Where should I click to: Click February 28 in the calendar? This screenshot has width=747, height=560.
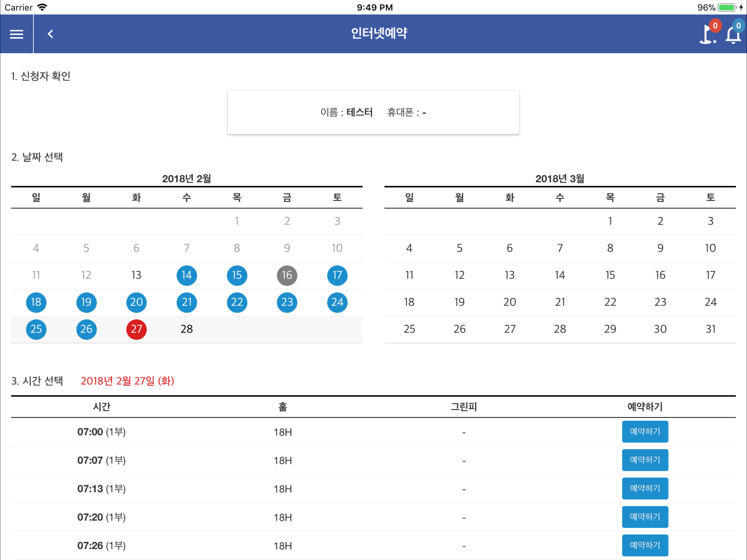(186, 329)
